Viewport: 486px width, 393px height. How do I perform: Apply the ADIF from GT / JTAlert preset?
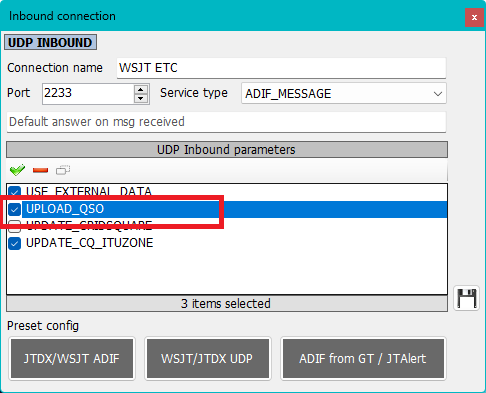coord(363,358)
